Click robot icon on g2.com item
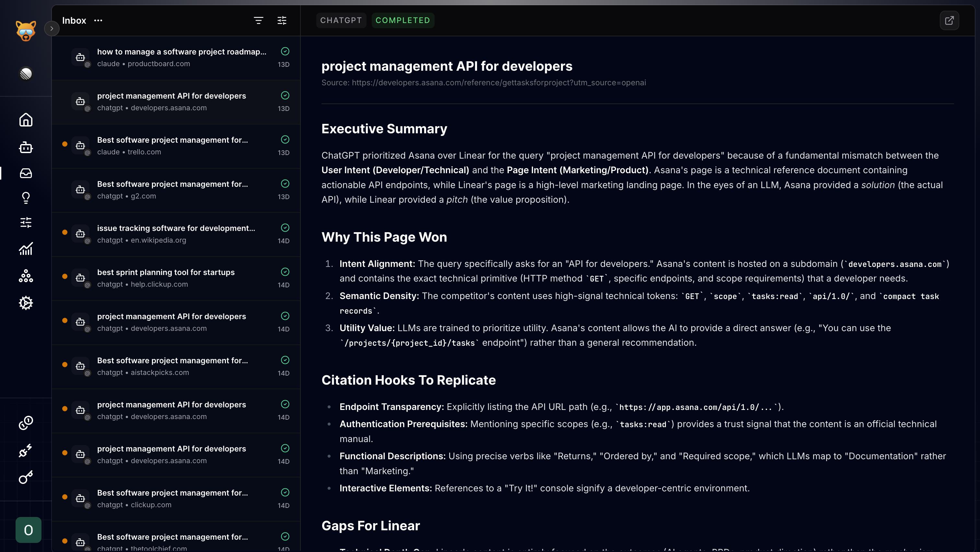 [x=80, y=190]
